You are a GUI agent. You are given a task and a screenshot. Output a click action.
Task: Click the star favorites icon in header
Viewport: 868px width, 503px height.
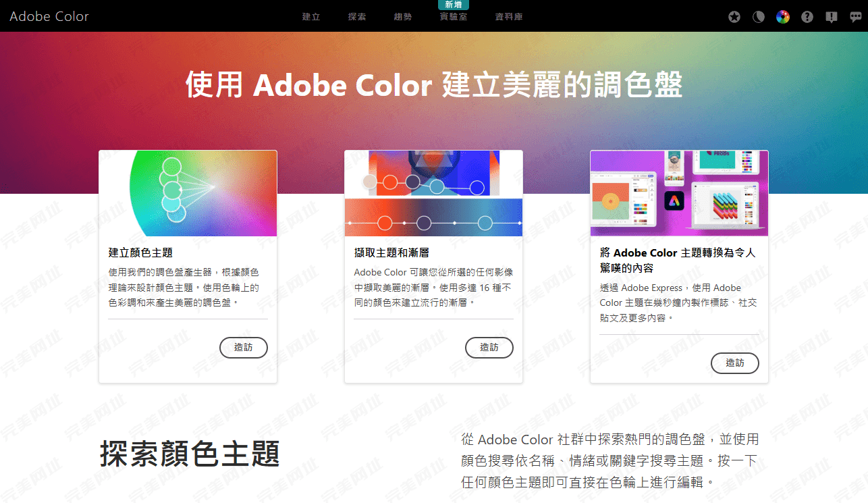tap(734, 17)
